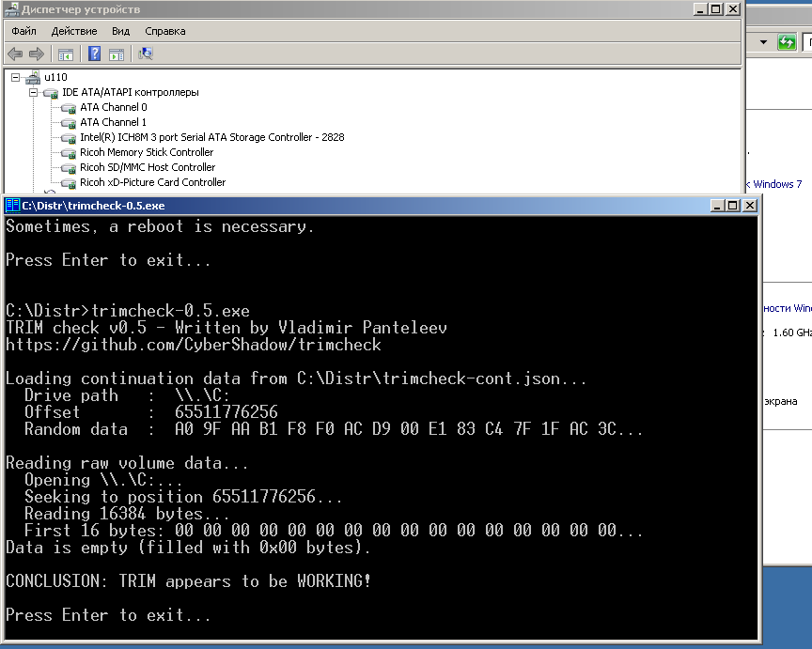Open the address dropdown arrow in background window
The width and height of the screenshot is (812, 649).
[763, 42]
